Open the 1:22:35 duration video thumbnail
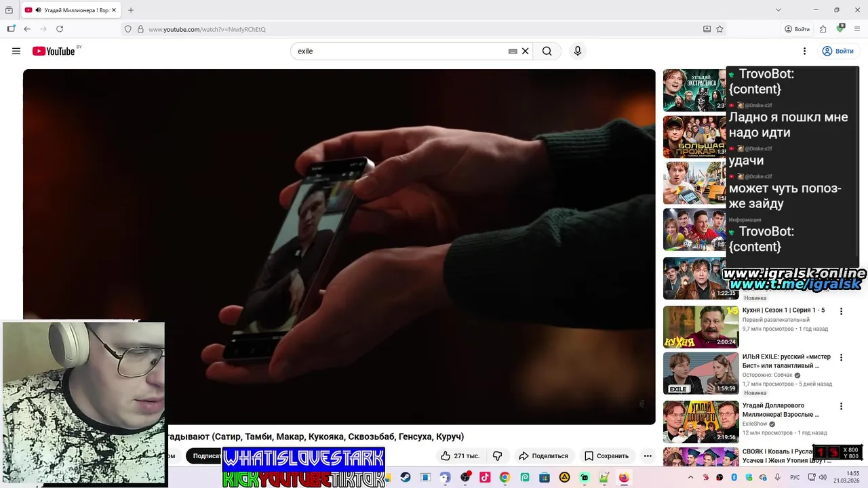This screenshot has width=868, height=488. pyautogui.click(x=701, y=278)
